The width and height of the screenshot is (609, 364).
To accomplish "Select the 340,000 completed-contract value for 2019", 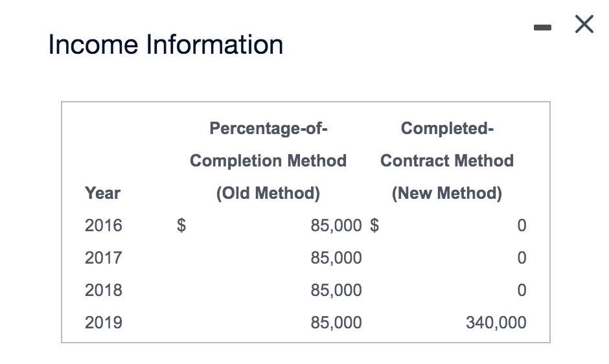I will 496,323.
